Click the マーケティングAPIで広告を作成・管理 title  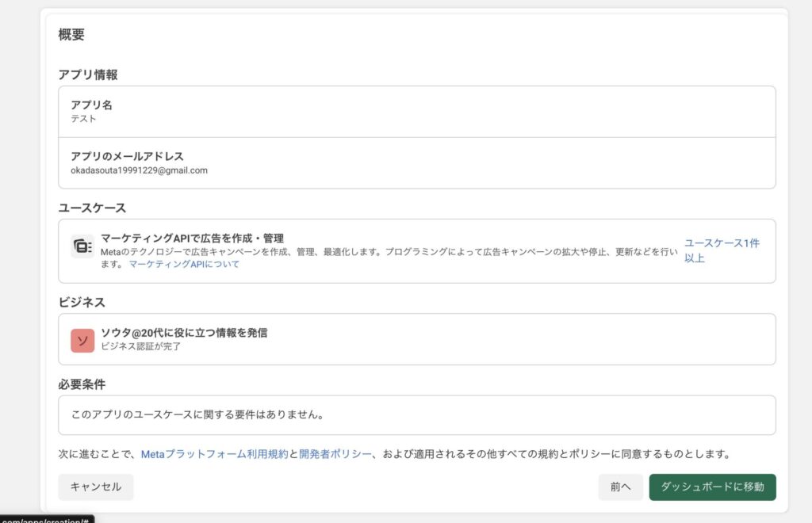point(192,238)
